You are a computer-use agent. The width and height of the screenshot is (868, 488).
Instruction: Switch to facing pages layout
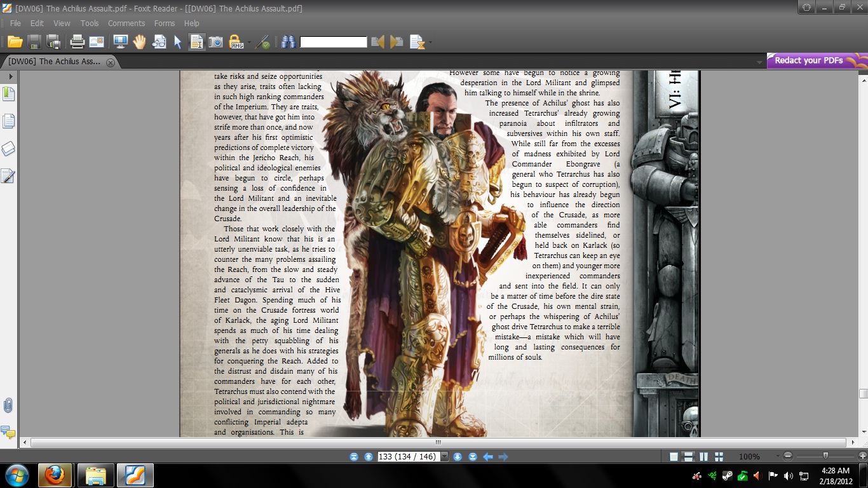click(703, 457)
